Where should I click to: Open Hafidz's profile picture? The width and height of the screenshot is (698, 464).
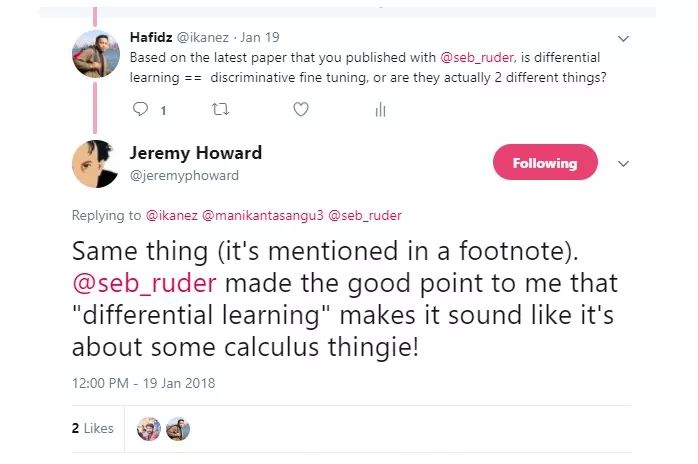(96, 53)
